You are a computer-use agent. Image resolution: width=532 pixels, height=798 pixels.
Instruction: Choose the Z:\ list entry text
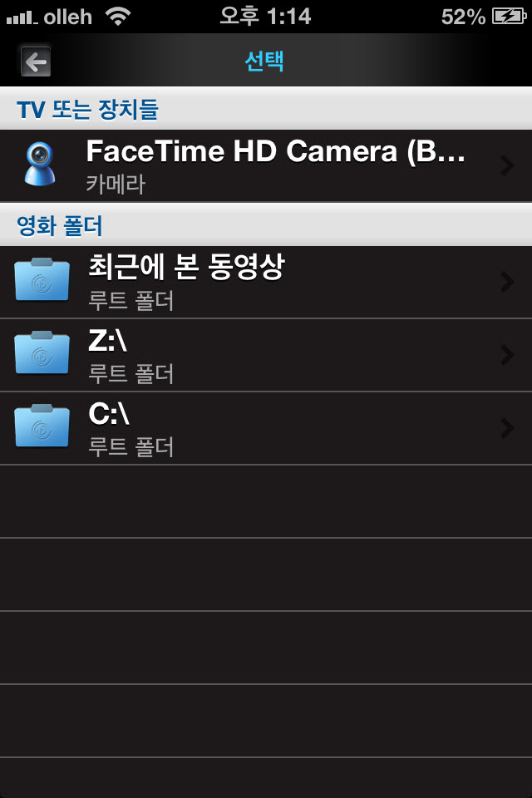point(107,341)
